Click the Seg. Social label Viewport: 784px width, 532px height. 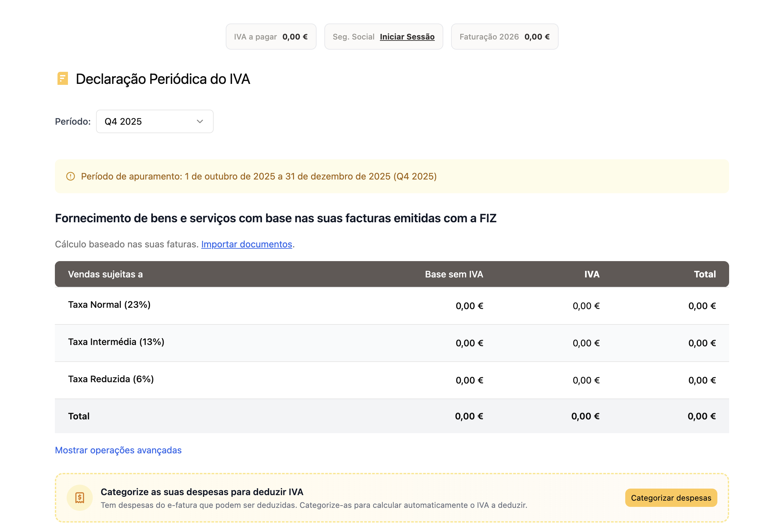(353, 37)
